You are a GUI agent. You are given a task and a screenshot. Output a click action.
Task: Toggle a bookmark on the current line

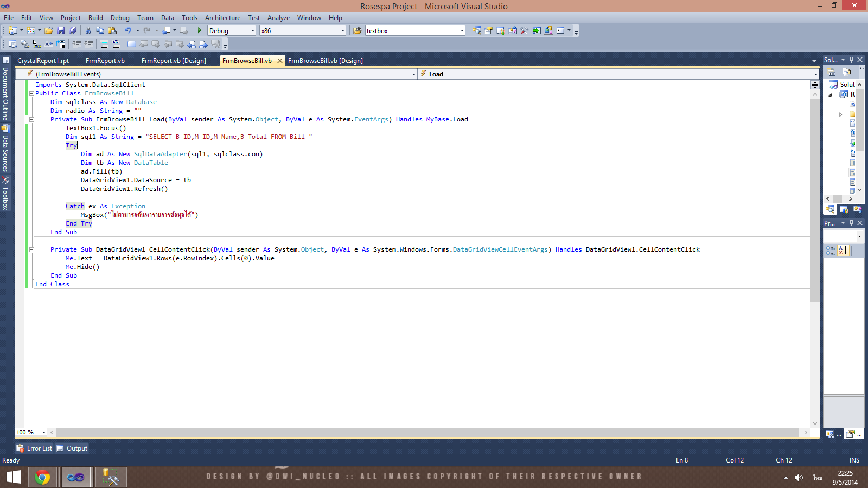(132, 44)
